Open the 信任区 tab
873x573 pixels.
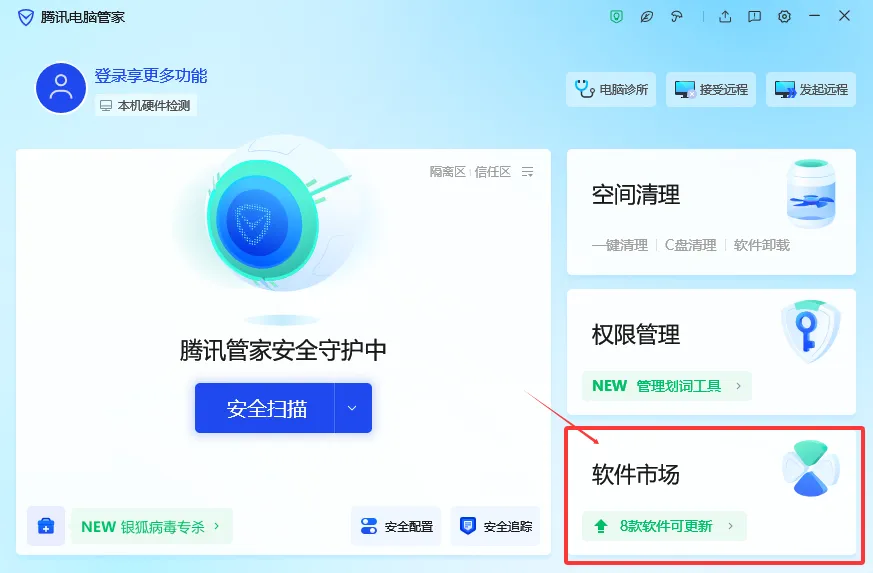point(493,172)
